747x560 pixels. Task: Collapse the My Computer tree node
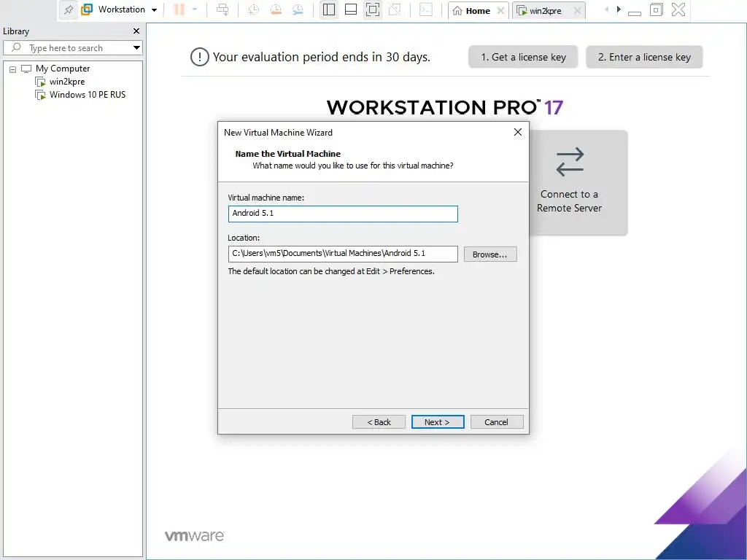coord(13,69)
